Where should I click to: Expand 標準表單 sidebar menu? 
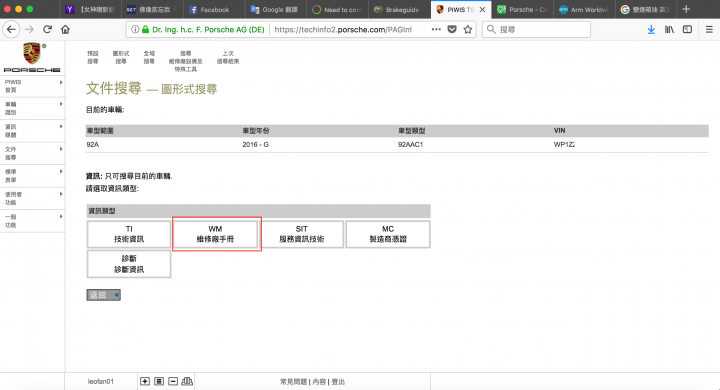pyautogui.click(x=32, y=176)
